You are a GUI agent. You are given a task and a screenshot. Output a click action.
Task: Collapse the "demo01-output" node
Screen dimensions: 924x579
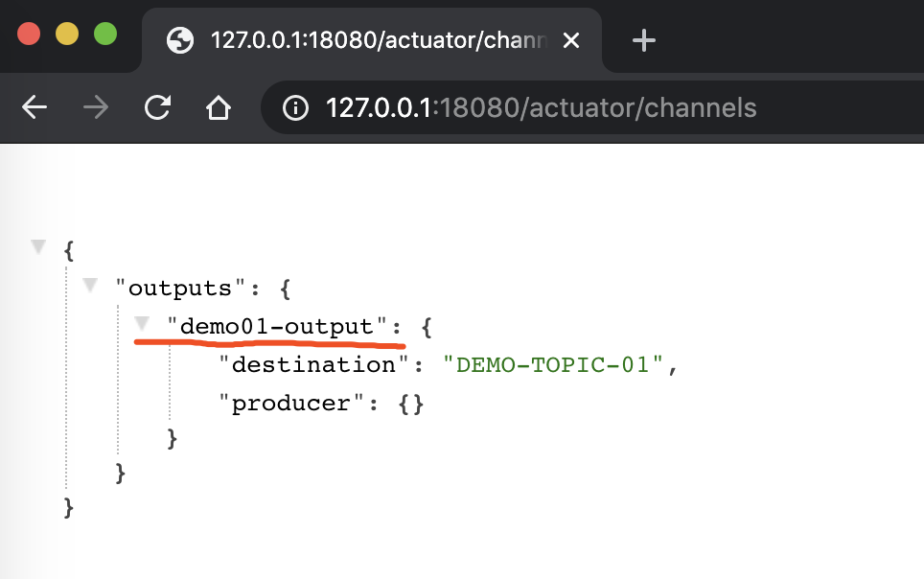pos(143,325)
